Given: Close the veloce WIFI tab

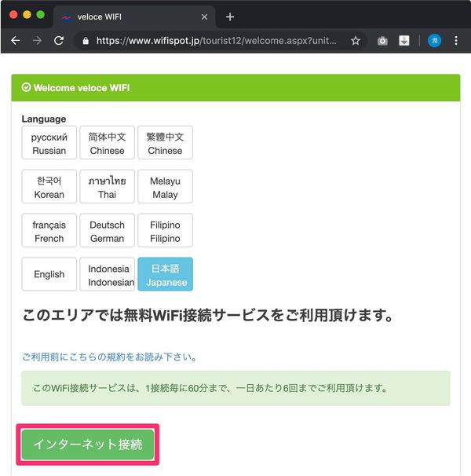Looking at the screenshot, I should tap(205, 17).
